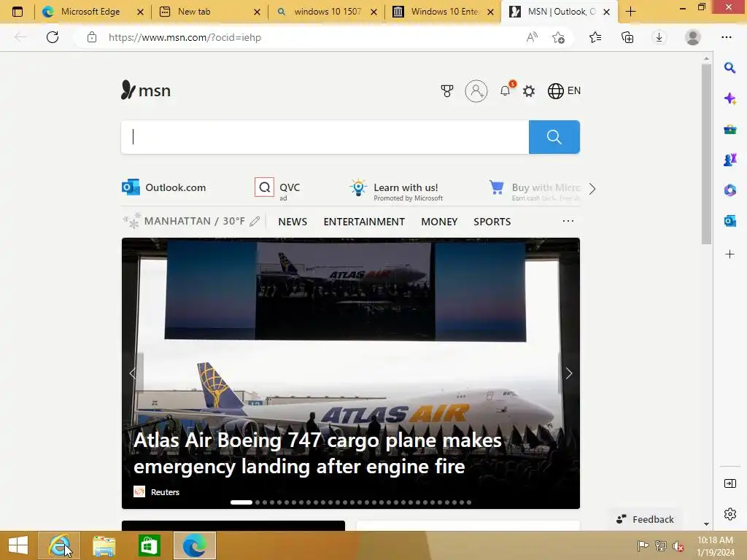Switch to the Windows 10 Ente tab
The height and width of the screenshot is (560, 747).
pyautogui.click(x=444, y=12)
